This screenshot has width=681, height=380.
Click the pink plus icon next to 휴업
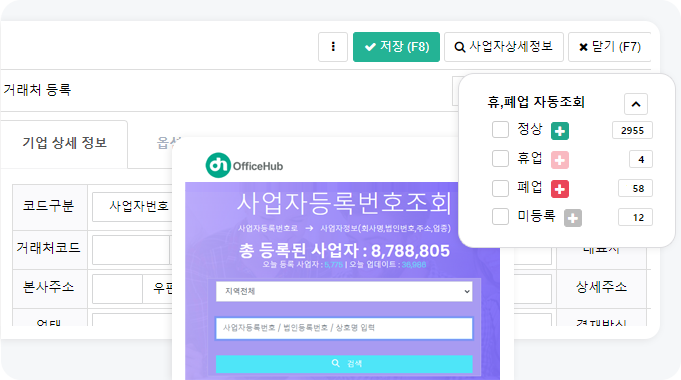click(x=560, y=160)
